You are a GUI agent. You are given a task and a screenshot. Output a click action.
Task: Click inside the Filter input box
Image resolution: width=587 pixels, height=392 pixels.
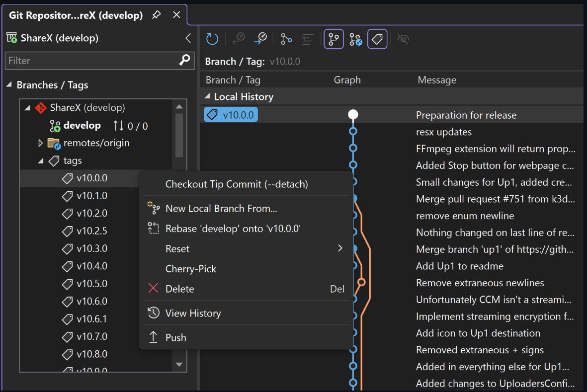(89, 60)
